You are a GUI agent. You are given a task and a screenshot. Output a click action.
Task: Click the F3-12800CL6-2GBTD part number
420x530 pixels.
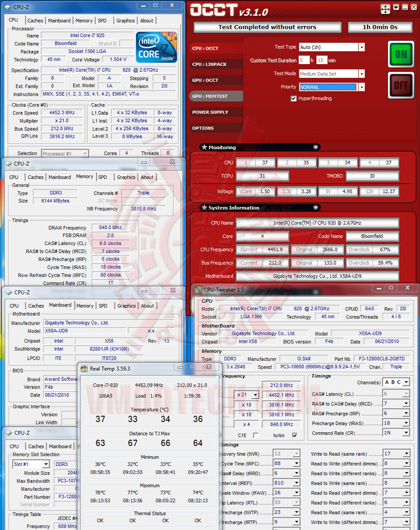[381, 359]
